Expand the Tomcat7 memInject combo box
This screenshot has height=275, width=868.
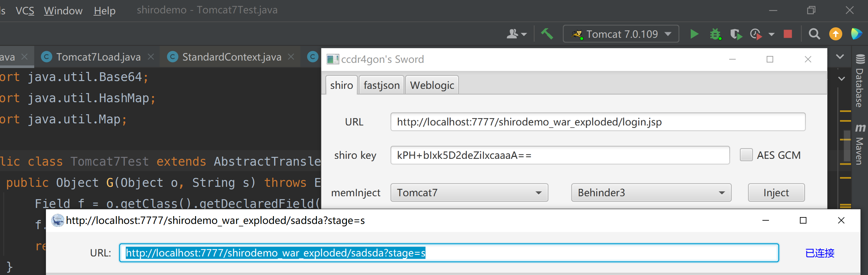469,193
